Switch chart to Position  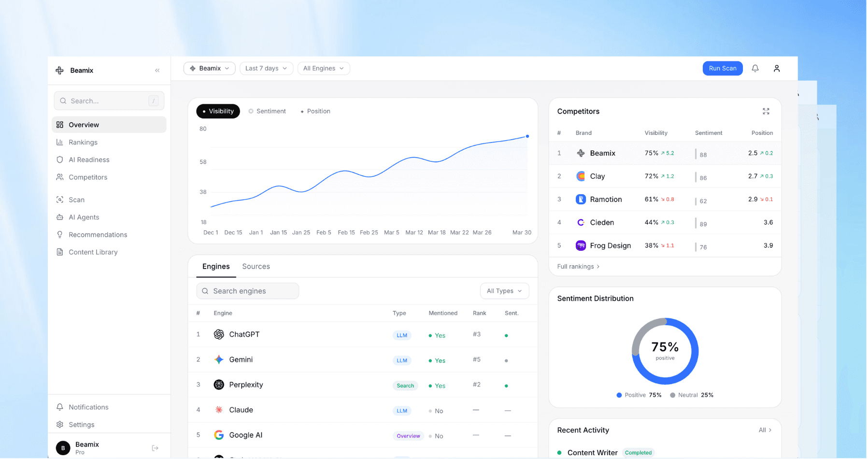pos(315,112)
